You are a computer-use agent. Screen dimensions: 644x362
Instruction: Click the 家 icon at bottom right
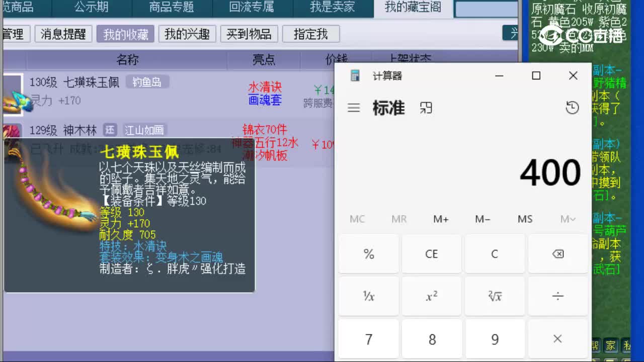pyautogui.click(x=611, y=346)
